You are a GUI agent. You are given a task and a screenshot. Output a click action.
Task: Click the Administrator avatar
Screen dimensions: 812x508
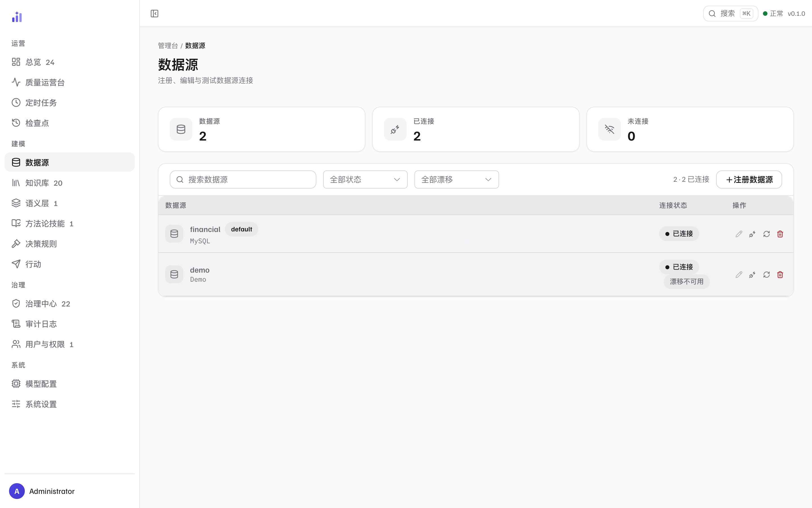(17, 491)
